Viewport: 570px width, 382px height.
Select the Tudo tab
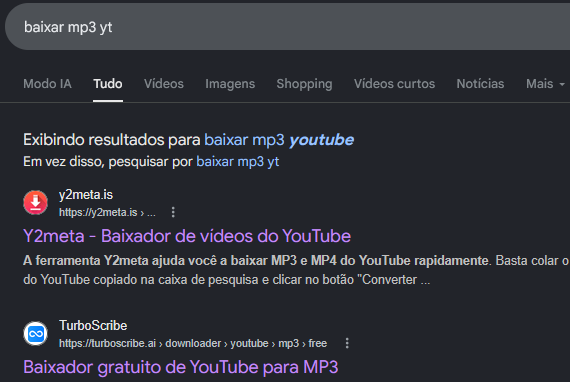[108, 84]
